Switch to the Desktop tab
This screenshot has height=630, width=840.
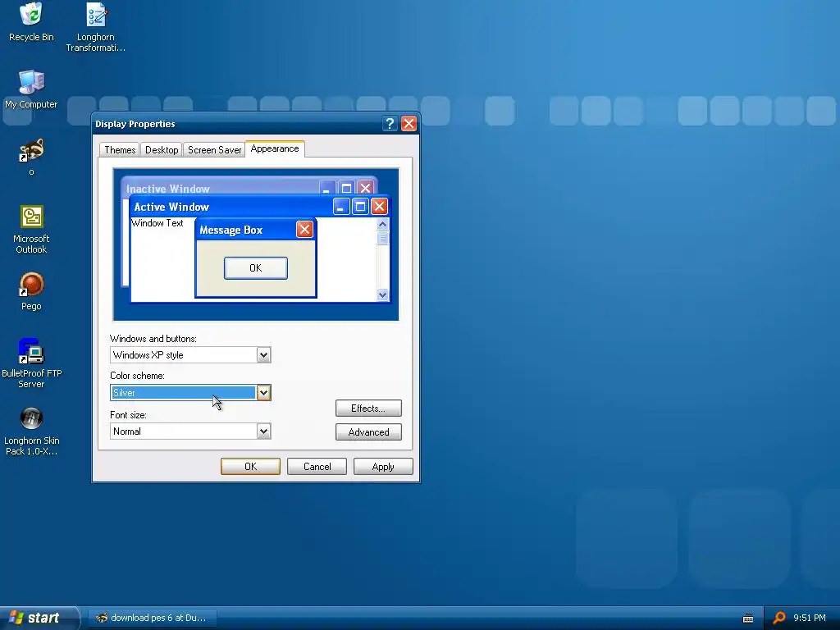tap(162, 150)
